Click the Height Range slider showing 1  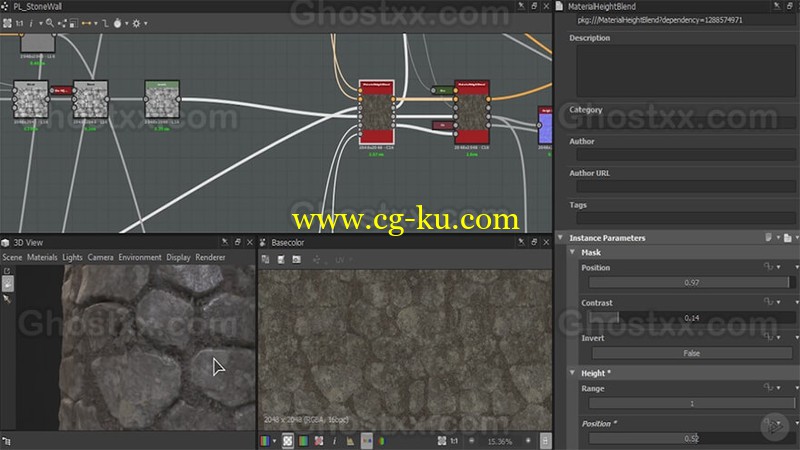691,403
